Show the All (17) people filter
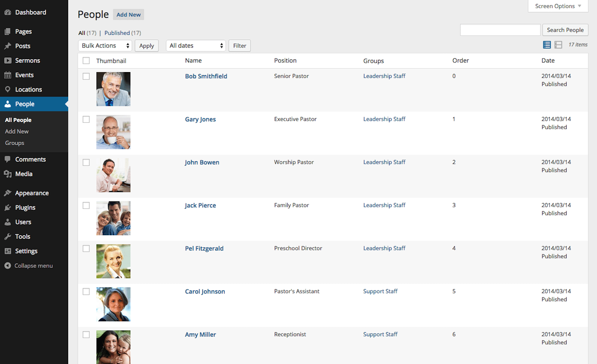 tap(88, 33)
